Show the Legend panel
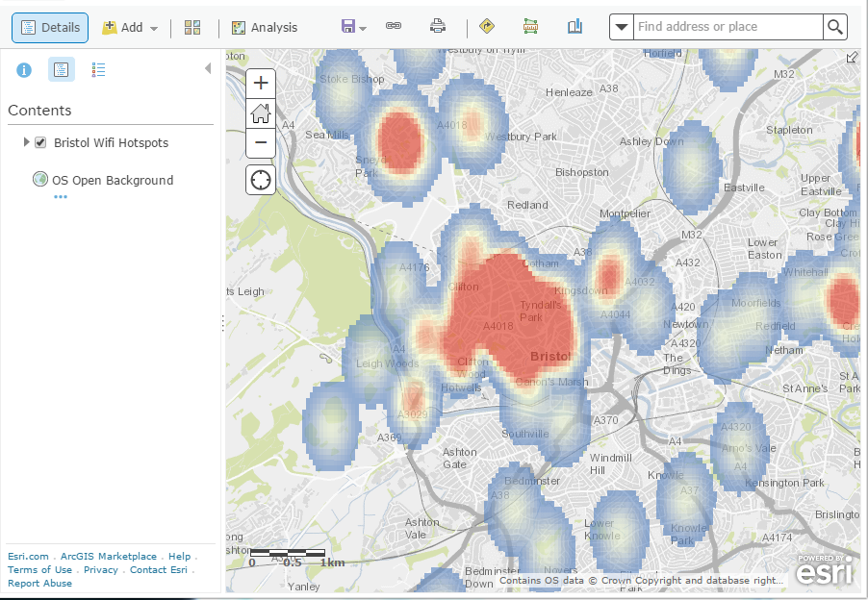 pyautogui.click(x=98, y=69)
